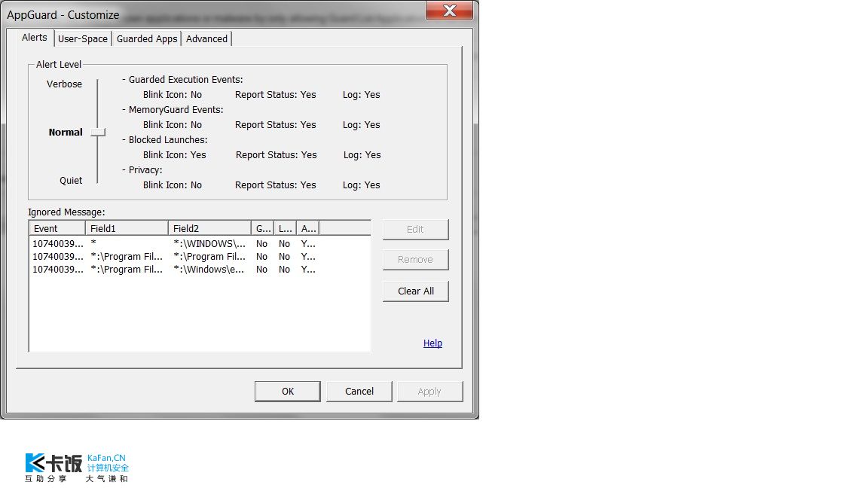Select row with Field2 *:\Windows\e...

pyautogui.click(x=199, y=270)
